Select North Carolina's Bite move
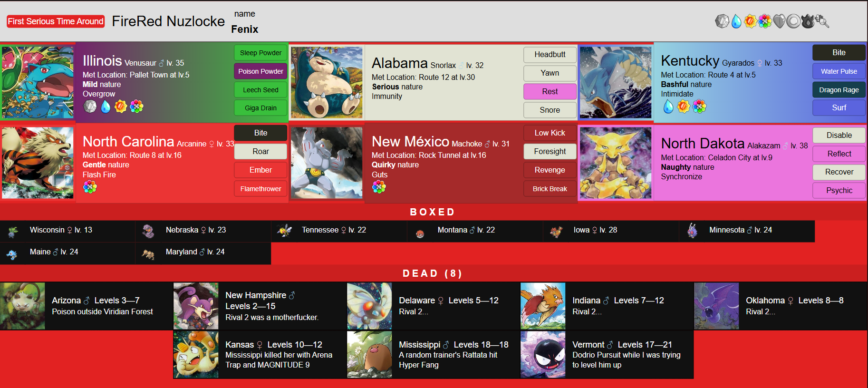The width and height of the screenshot is (868, 388). click(260, 133)
